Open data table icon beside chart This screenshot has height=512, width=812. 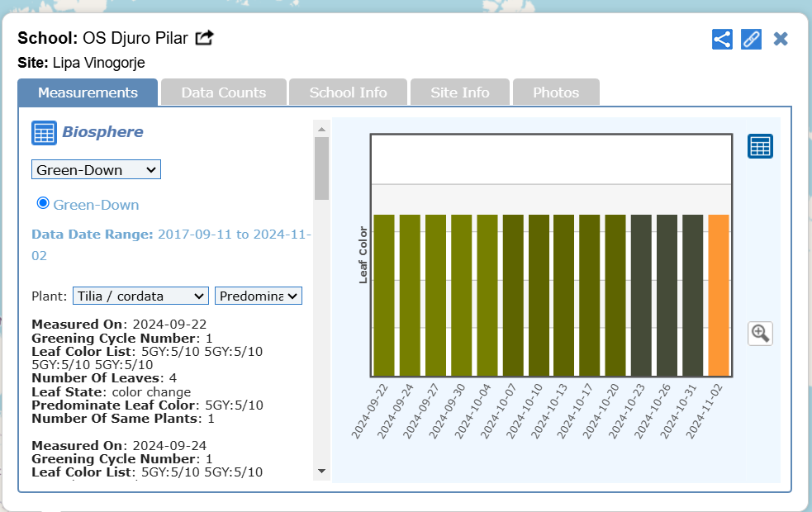(x=760, y=146)
